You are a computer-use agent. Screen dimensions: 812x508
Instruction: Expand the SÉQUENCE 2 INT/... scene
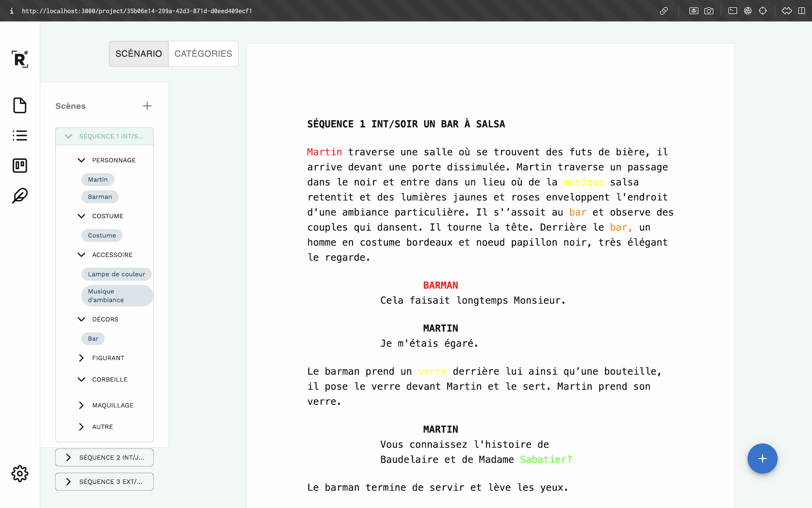click(68, 457)
